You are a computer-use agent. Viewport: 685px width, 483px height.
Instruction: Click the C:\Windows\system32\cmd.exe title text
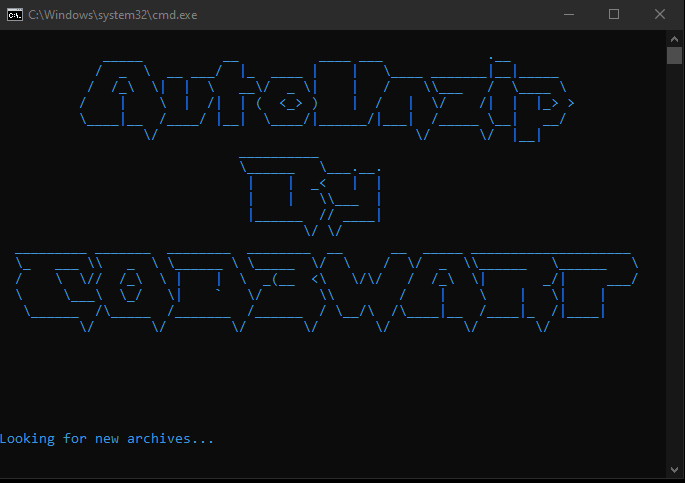pyautogui.click(x=113, y=15)
